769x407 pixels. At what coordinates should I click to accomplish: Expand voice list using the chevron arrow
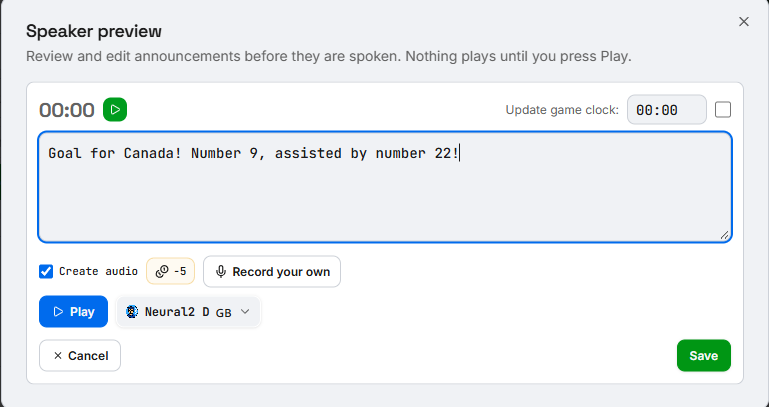245,312
